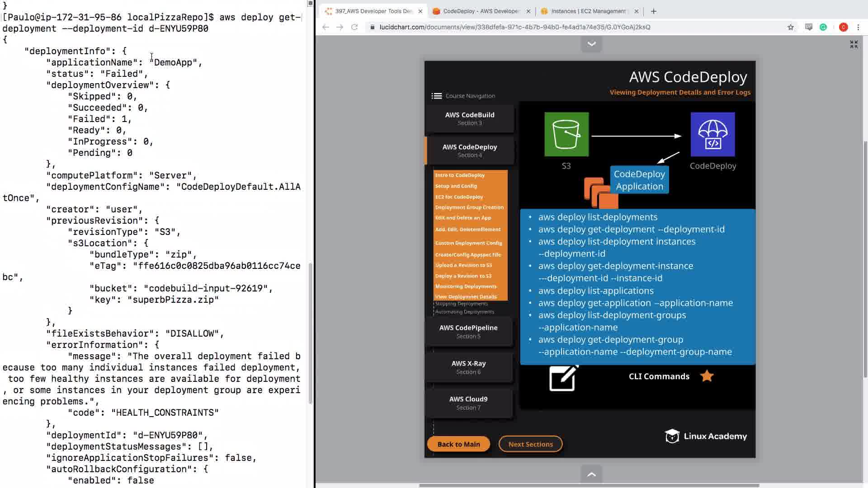Click the terminal vertical scrollbar
868x488 pixels.
[310, 332]
